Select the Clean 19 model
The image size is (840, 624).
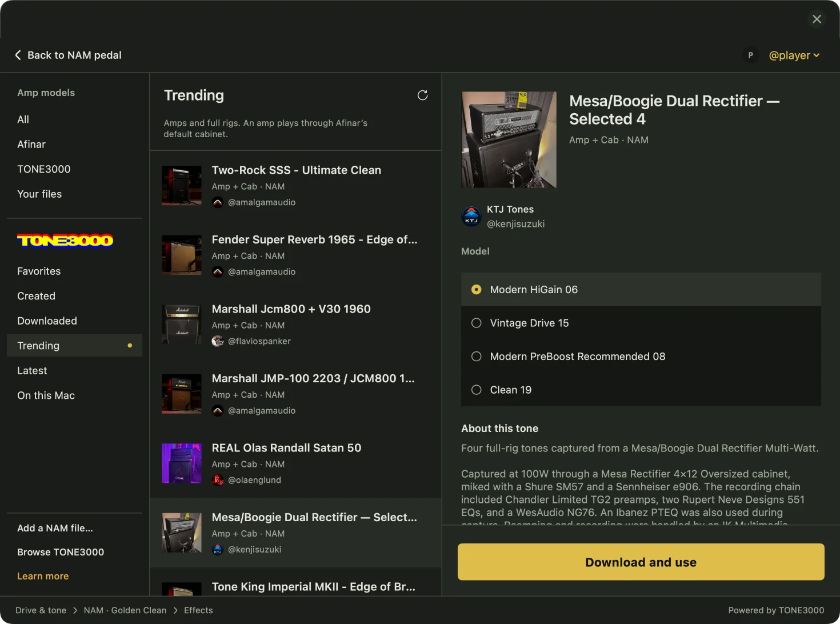point(641,390)
